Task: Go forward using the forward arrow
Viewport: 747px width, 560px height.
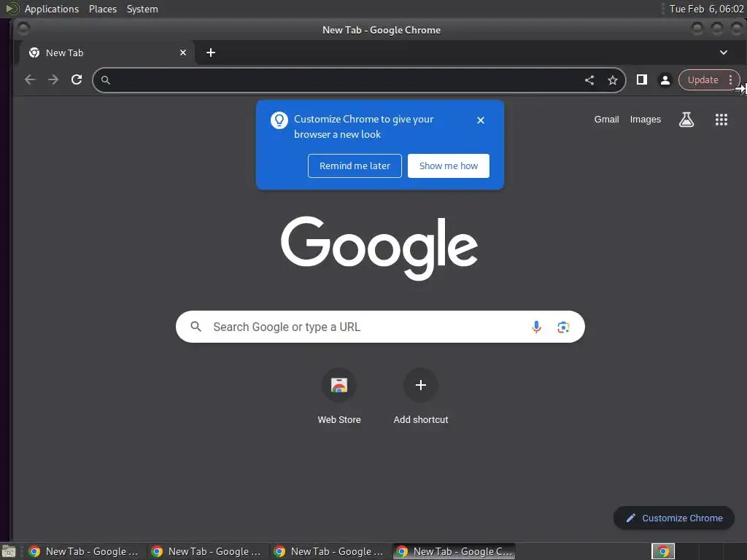Action: (53, 80)
